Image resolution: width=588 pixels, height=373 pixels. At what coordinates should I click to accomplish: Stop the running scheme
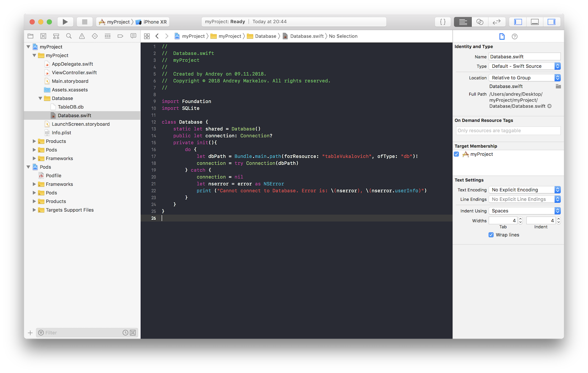85,22
